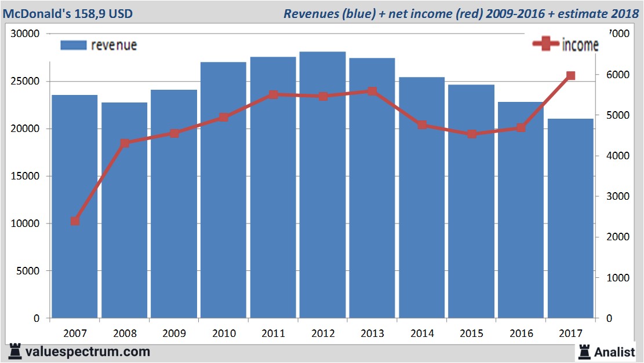The image size is (644, 363).
Task: Click the 2000 right-axis label
Action: [618, 237]
